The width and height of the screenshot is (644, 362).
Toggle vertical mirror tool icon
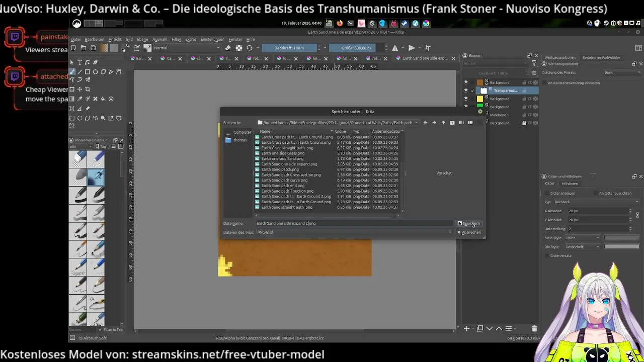click(412, 48)
